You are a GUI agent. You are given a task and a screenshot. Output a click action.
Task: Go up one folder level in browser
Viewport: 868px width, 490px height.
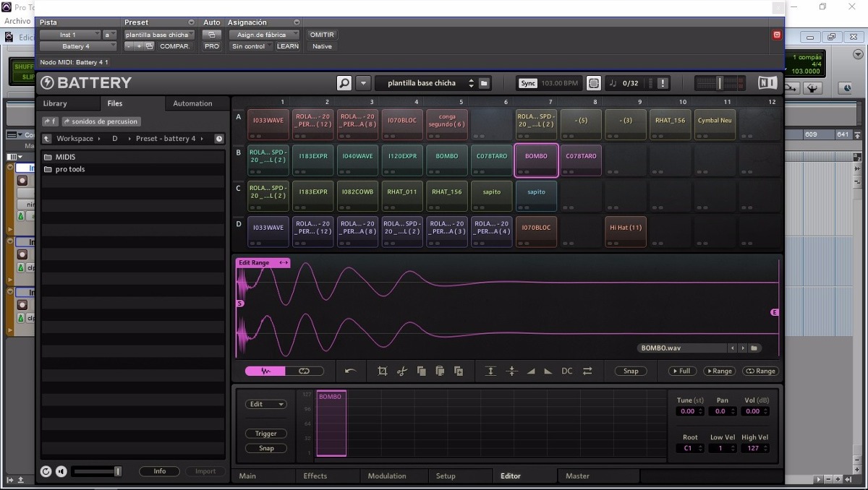click(47, 139)
